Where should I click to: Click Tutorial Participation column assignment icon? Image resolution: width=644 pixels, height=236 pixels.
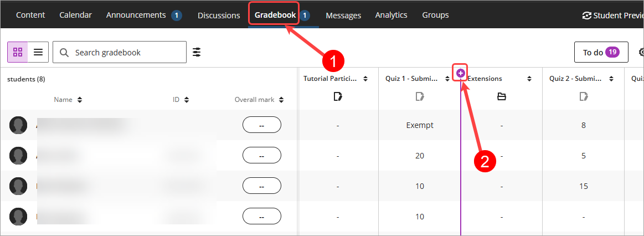[x=338, y=96]
